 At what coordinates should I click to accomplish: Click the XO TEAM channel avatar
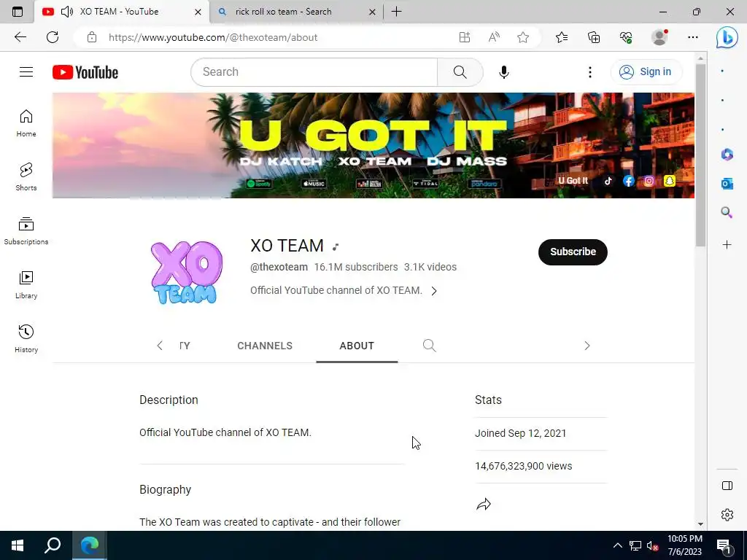(x=186, y=272)
